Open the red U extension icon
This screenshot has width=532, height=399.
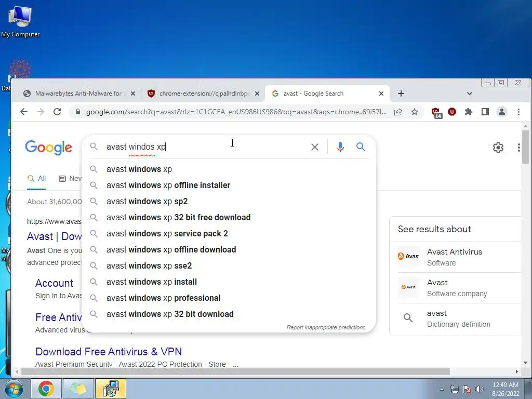[x=452, y=112]
